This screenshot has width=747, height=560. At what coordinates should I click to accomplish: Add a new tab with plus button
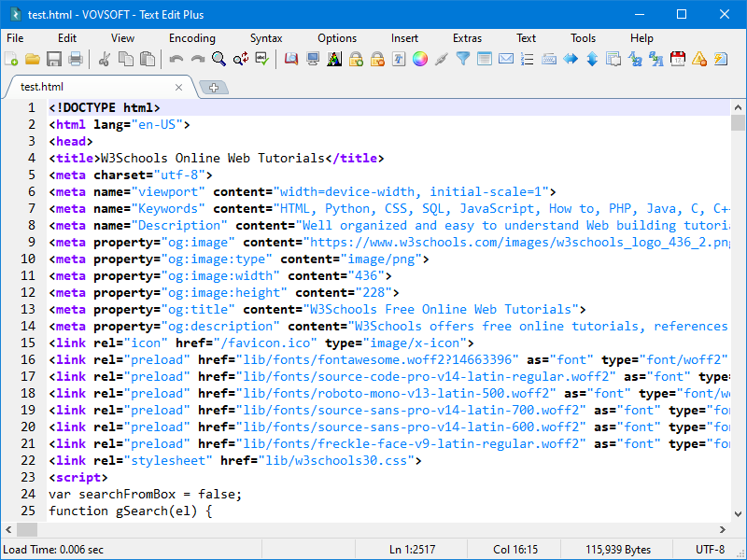point(214,87)
